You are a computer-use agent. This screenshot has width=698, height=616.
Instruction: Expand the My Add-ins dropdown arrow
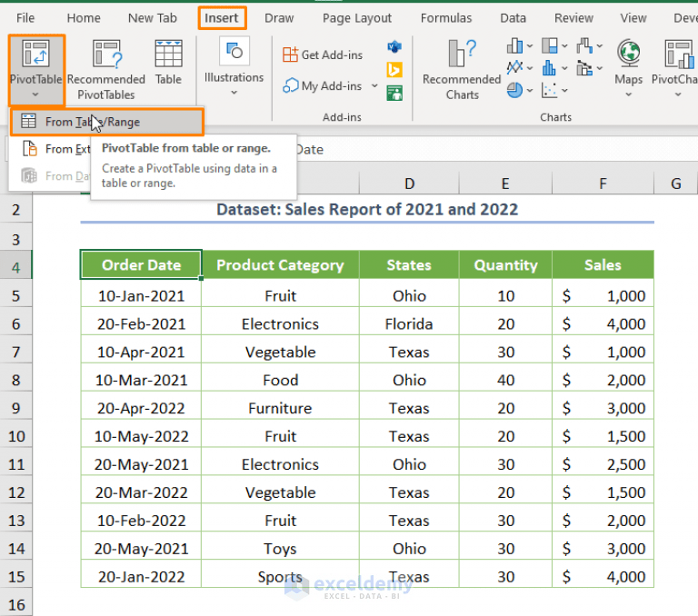374,85
